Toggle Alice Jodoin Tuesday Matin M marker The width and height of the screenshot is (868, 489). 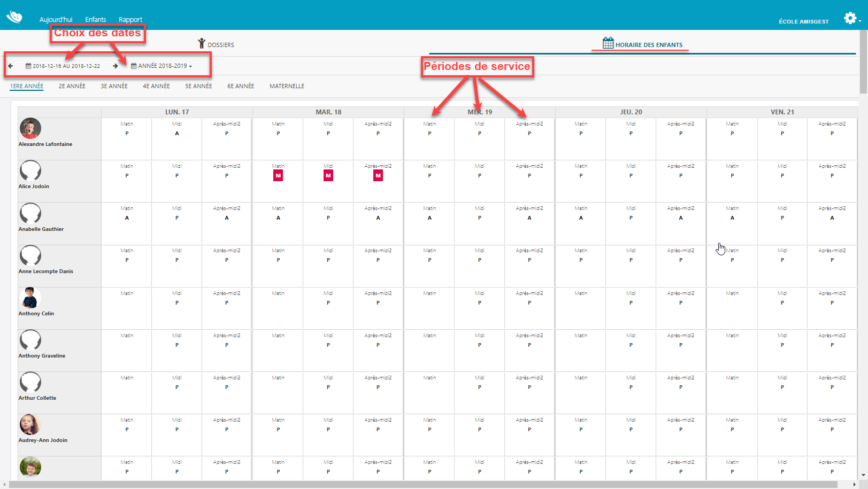(278, 176)
